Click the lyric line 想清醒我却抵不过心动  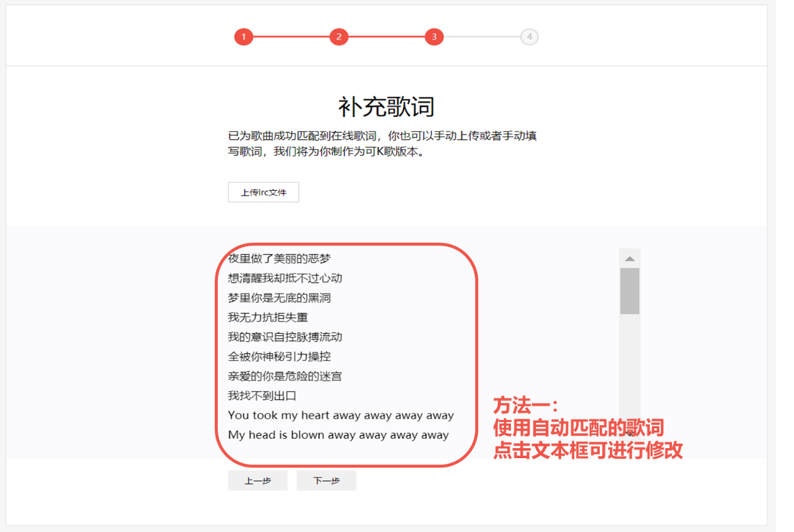(286, 278)
